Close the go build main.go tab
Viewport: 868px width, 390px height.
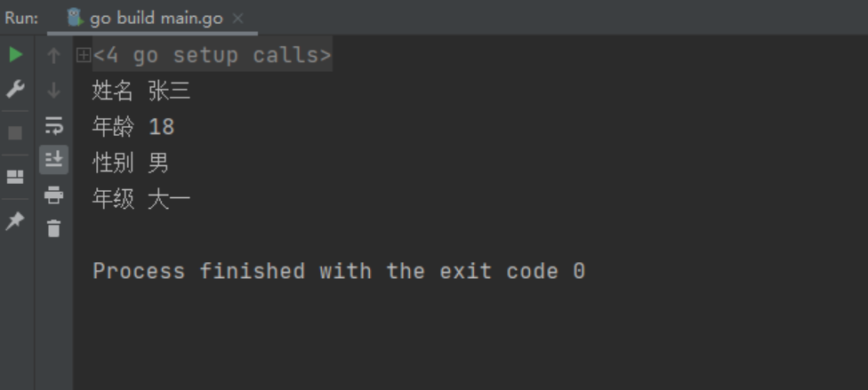tap(238, 19)
